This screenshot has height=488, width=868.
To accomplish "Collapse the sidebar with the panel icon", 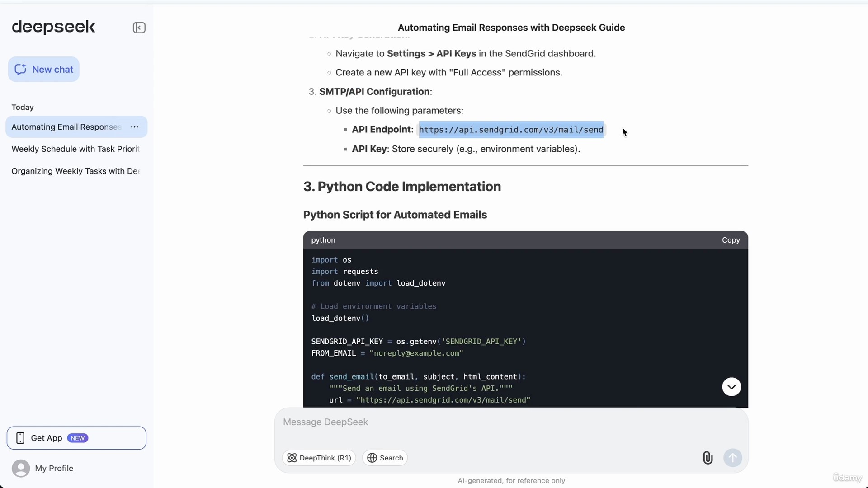I will point(139,28).
